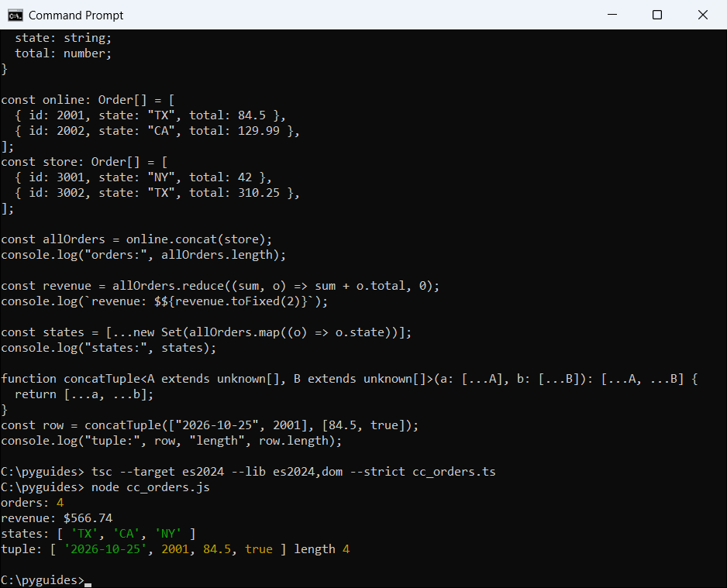Open the Command Prompt system menu icon

(15, 15)
